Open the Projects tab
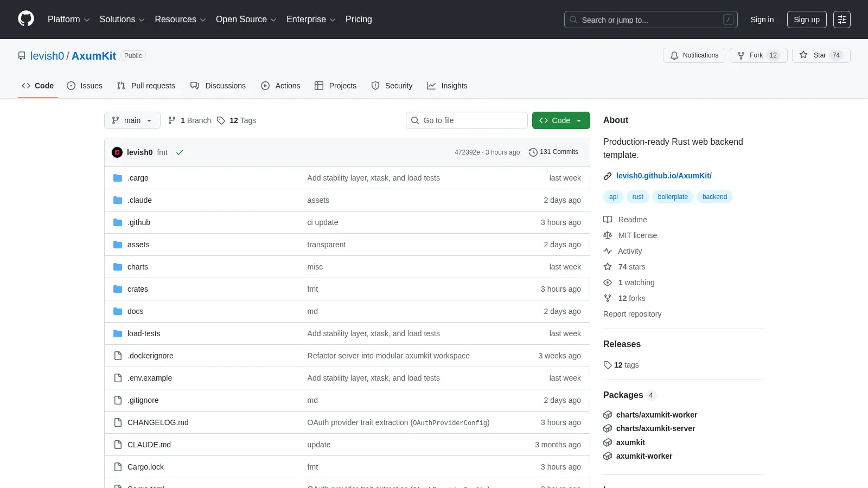Screen dimensions: 868x488 click(x=336, y=86)
